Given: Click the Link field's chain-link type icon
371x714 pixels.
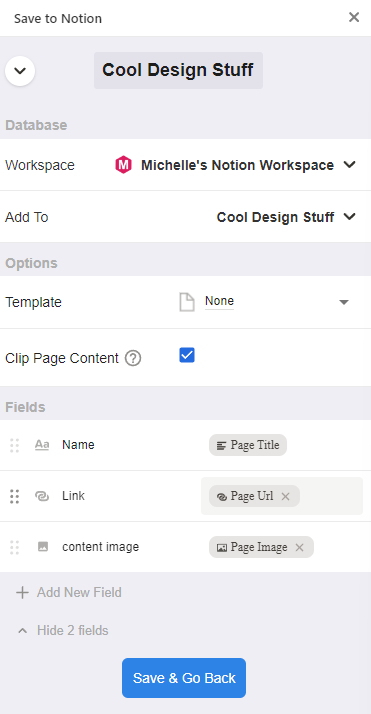Looking at the screenshot, I should point(42,496).
